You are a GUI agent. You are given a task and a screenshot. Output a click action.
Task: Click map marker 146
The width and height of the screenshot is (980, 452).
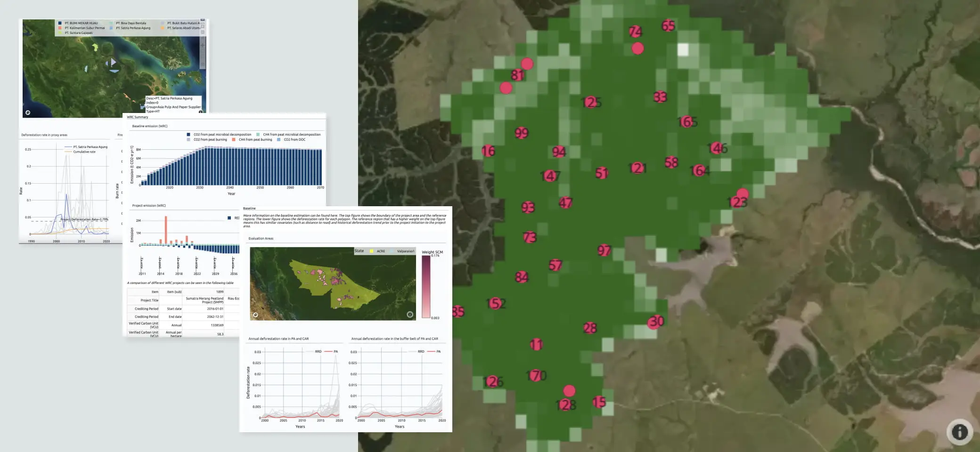pyautogui.click(x=718, y=148)
